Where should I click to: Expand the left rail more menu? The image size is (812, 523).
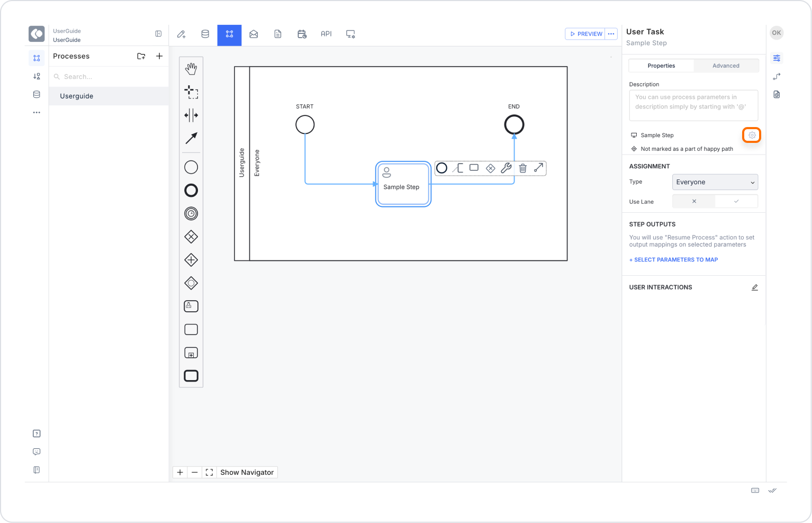pos(37,113)
